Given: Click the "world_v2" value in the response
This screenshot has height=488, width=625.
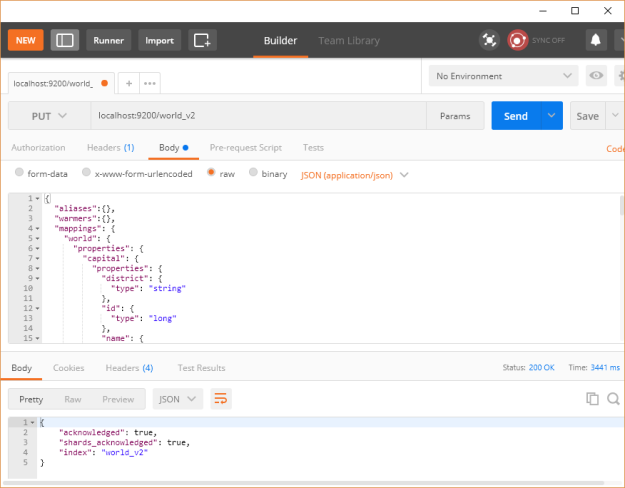Looking at the screenshot, I should [124, 452].
